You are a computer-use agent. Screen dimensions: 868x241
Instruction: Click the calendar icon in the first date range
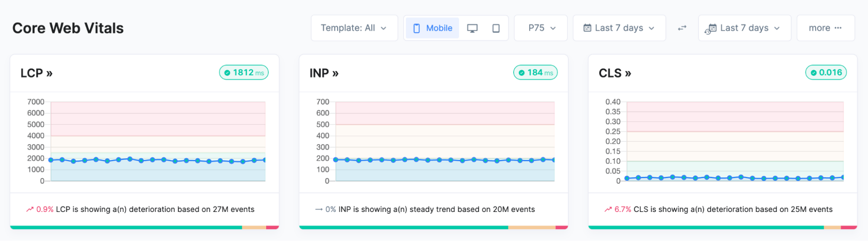(587, 28)
